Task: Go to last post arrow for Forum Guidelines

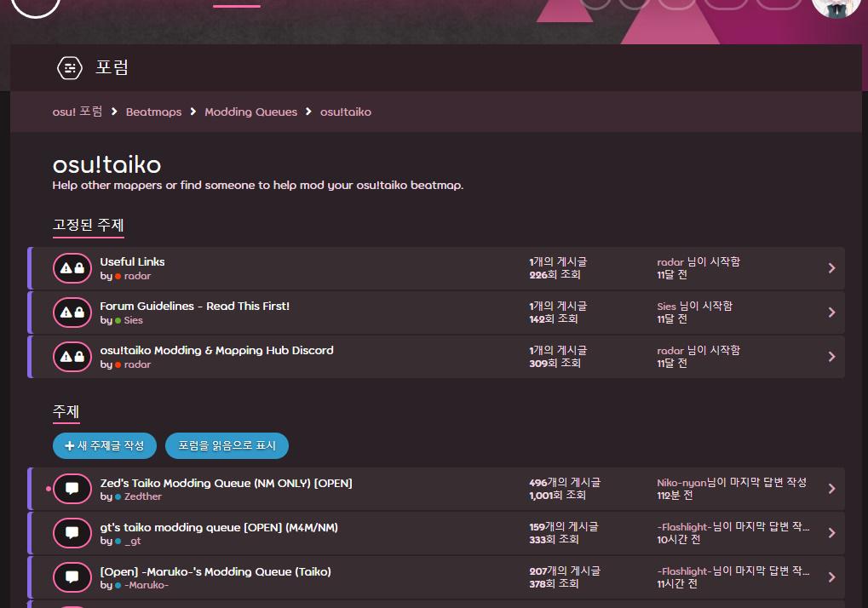Action: pos(831,313)
